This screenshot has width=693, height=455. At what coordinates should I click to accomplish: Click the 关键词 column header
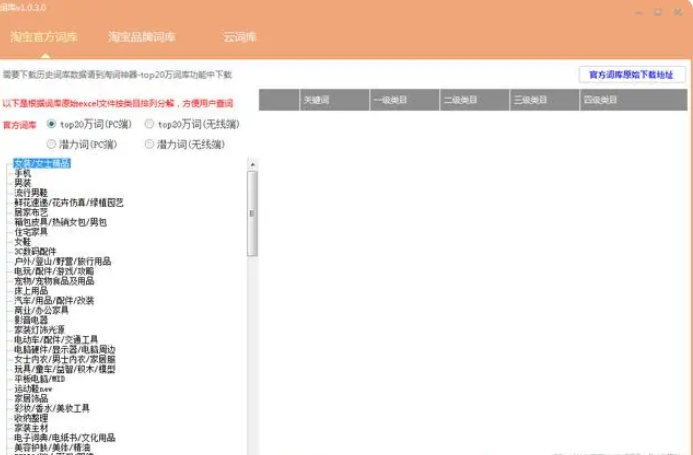point(335,100)
